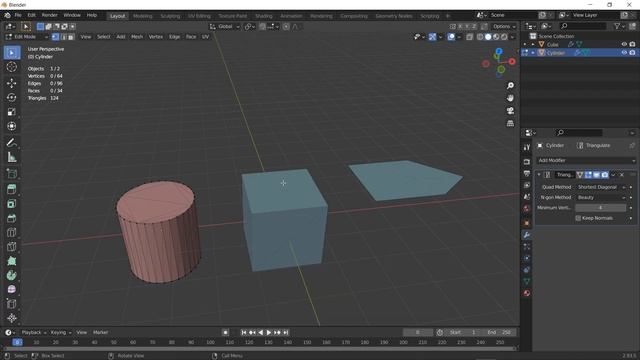
Task: Select the Move tool
Action: [x=12, y=83]
